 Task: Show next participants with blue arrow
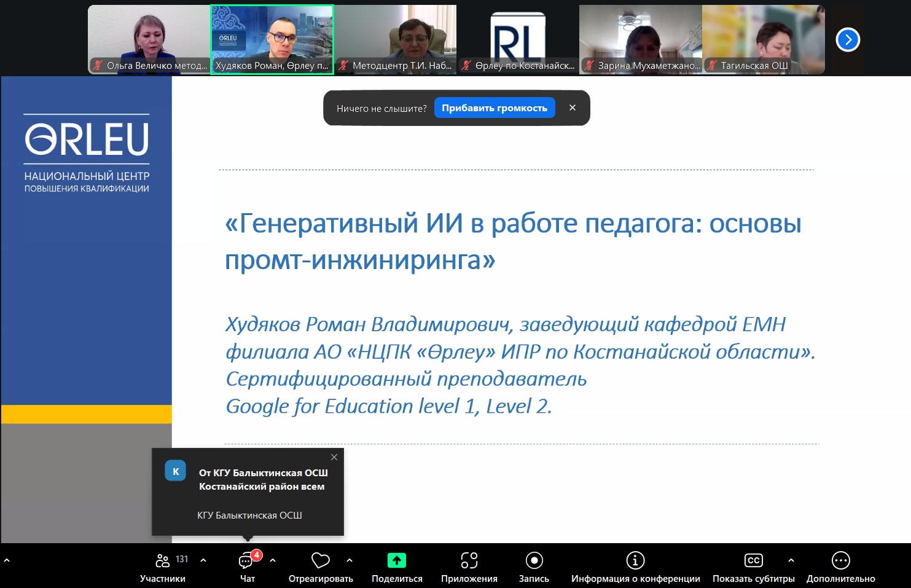[x=848, y=40]
